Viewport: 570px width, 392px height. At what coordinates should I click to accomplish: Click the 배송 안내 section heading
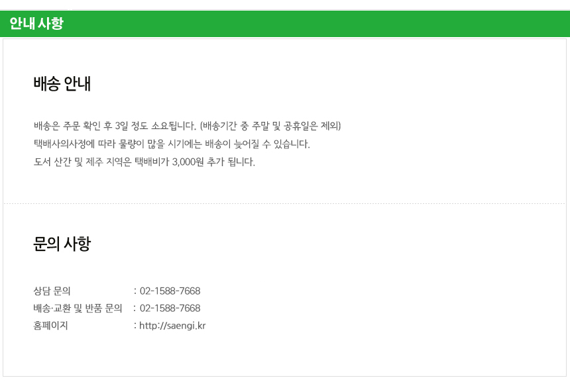(x=62, y=83)
